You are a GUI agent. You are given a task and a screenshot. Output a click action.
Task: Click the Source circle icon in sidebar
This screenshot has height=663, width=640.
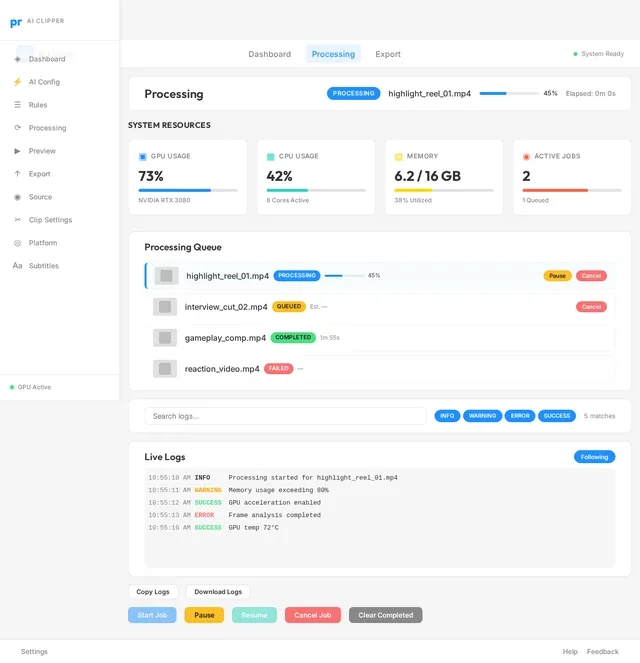[x=17, y=197]
